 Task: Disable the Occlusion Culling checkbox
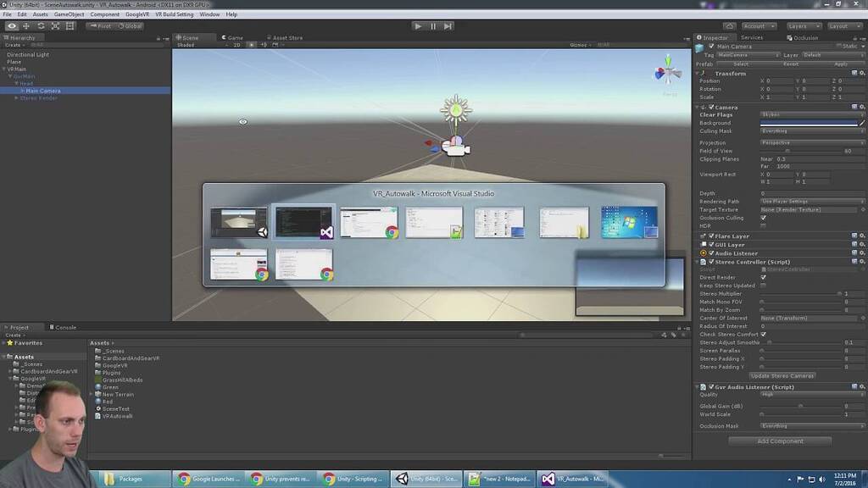pos(763,218)
